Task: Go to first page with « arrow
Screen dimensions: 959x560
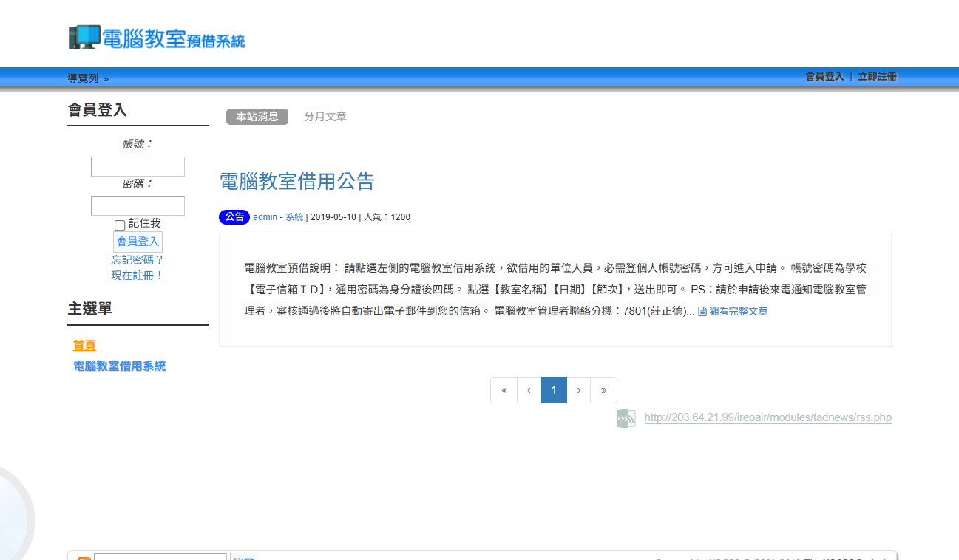Action: click(504, 390)
